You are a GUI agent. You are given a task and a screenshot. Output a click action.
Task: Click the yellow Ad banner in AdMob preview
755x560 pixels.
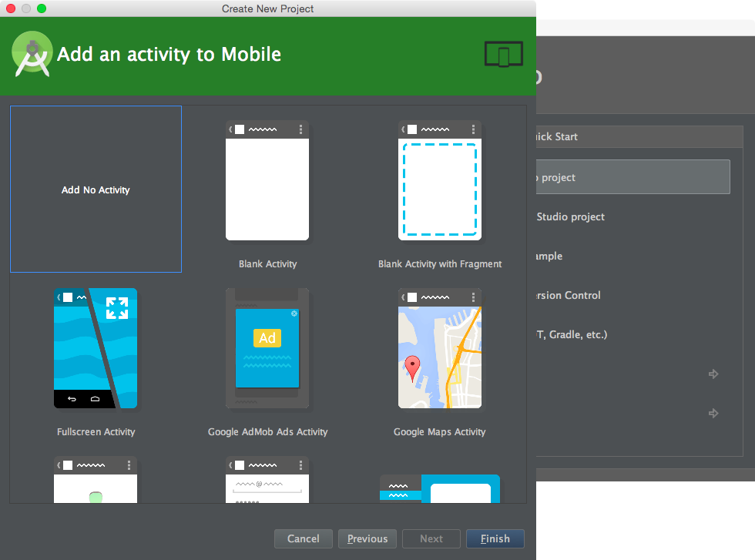pyautogui.click(x=267, y=337)
